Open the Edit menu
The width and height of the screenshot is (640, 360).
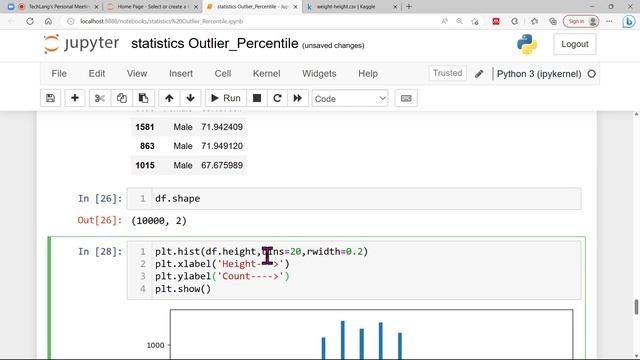pos(97,74)
